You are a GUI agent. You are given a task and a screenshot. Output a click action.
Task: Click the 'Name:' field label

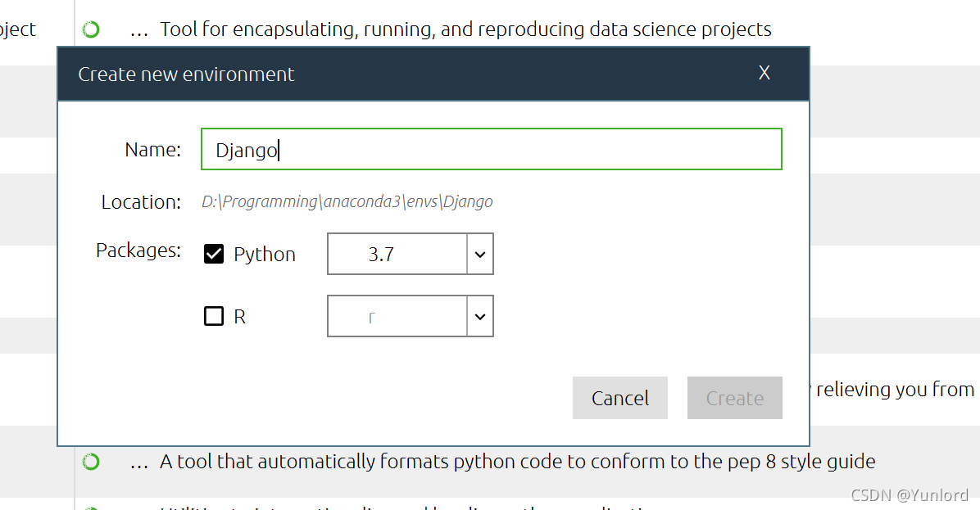tap(152, 150)
